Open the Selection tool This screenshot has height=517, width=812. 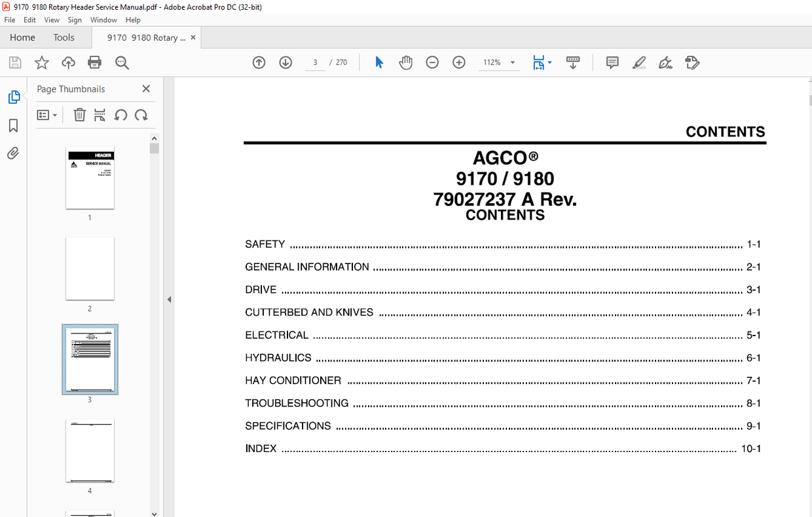pos(378,62)
